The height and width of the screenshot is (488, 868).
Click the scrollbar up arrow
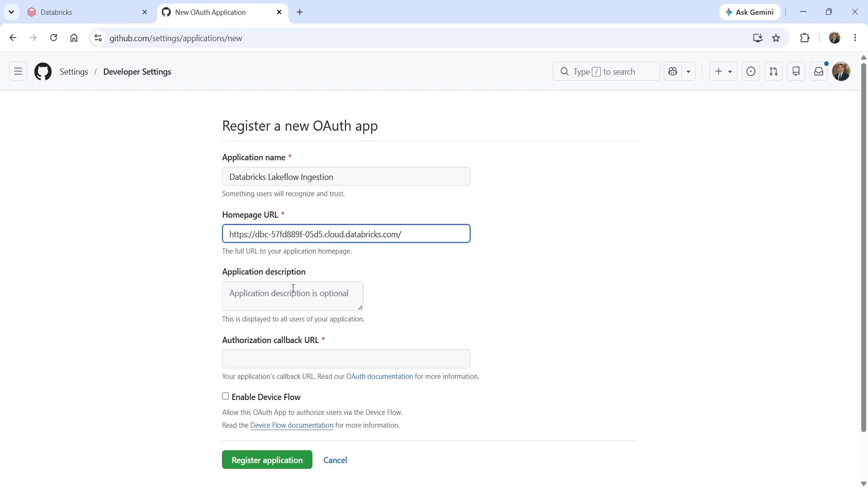[x=863, y=57]
